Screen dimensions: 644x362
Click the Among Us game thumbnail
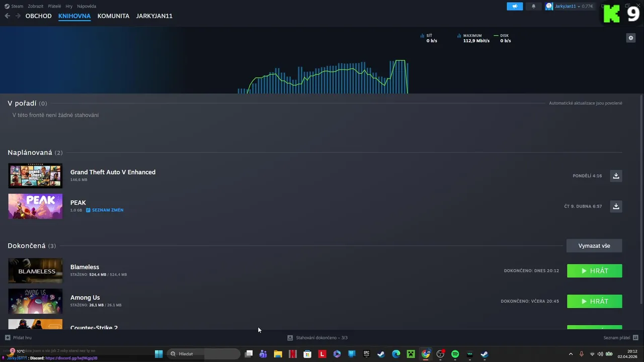(x=35, y=301)
